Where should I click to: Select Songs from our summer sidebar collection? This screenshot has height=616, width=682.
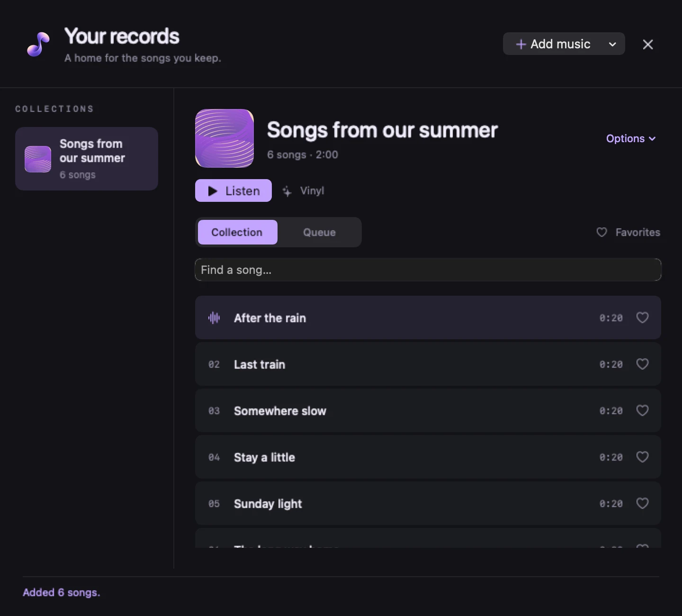(87, 159)
